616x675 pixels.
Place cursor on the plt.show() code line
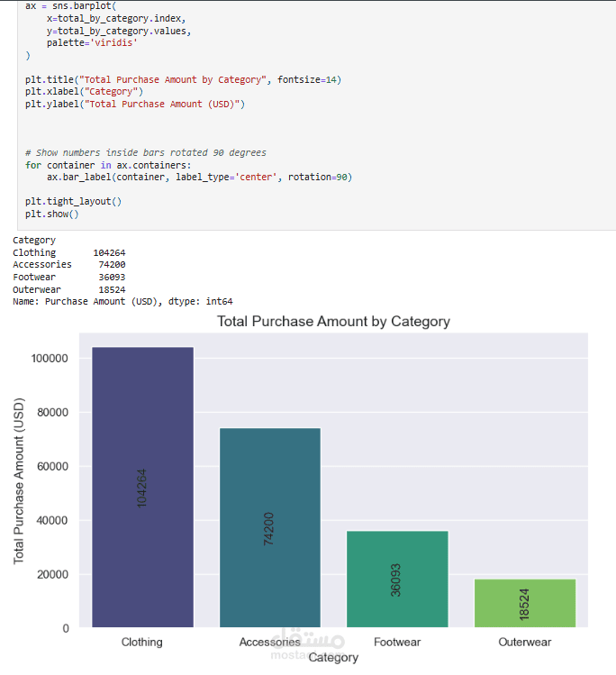(52, 214)
